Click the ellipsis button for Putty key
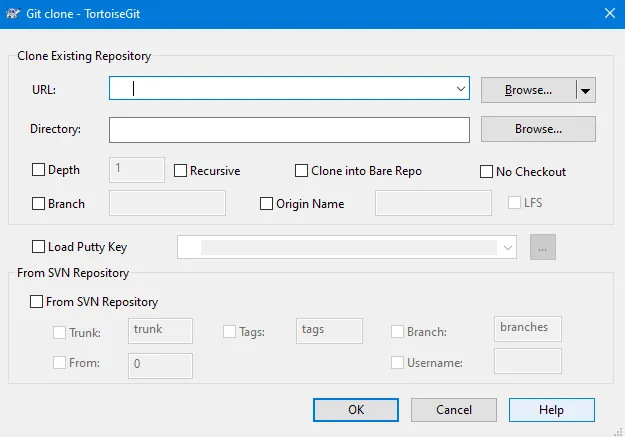Screen dimensions: 625x437 click(x=542, y=247)
